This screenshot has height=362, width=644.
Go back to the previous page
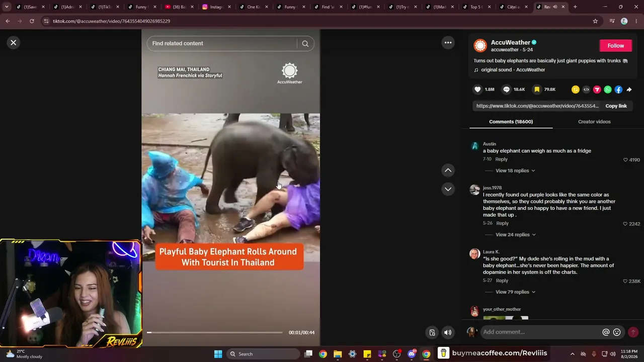(x=8, y=21)
